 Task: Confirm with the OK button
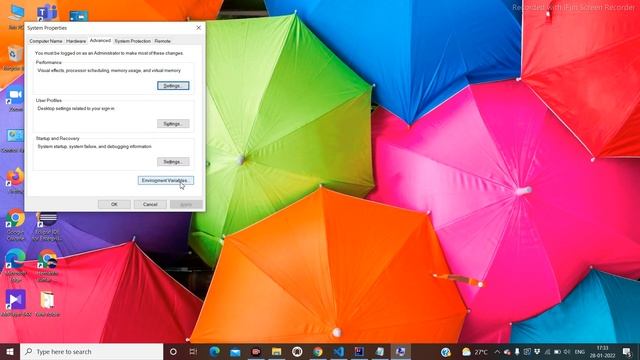(x=114, y=204)
